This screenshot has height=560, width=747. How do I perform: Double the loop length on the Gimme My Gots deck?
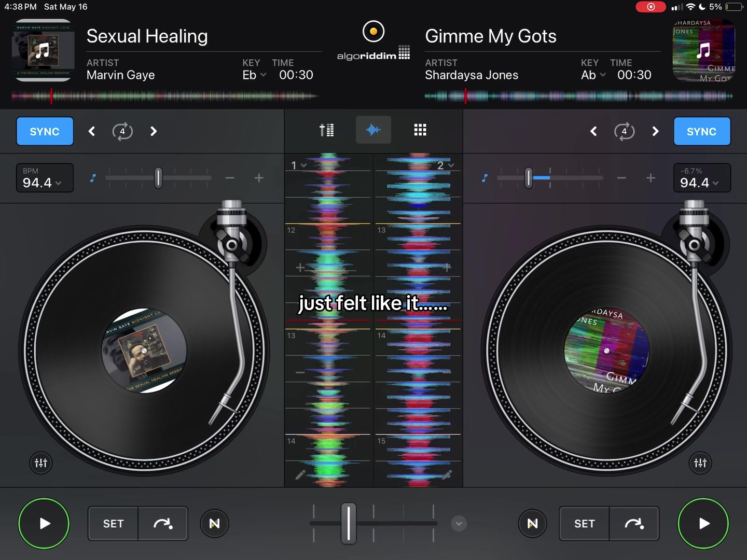tap(655, 131)
